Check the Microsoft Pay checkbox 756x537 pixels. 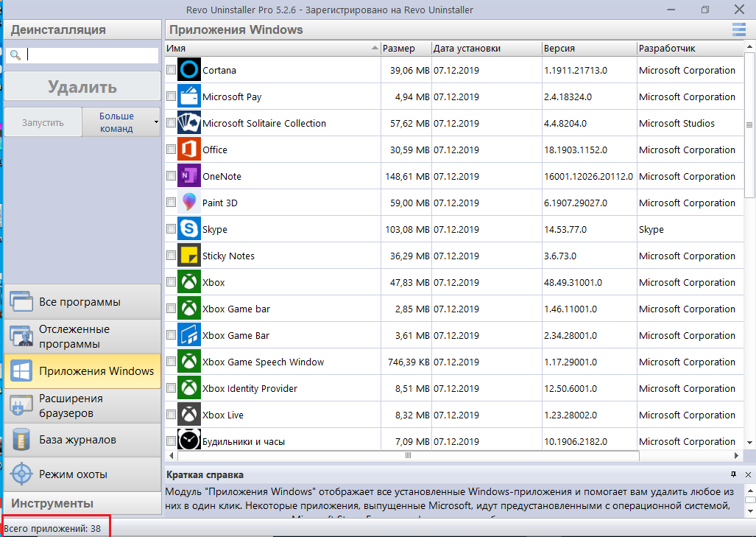[171, 96]
